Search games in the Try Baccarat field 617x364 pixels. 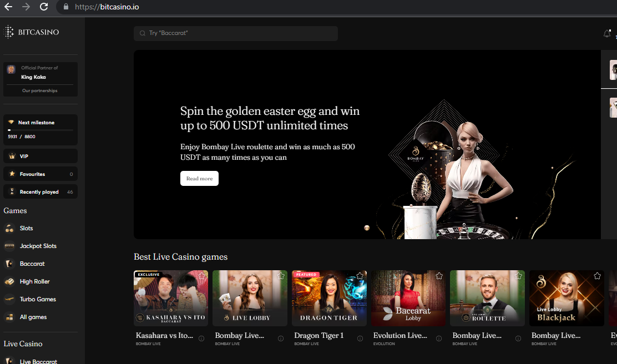coord(236,33)
